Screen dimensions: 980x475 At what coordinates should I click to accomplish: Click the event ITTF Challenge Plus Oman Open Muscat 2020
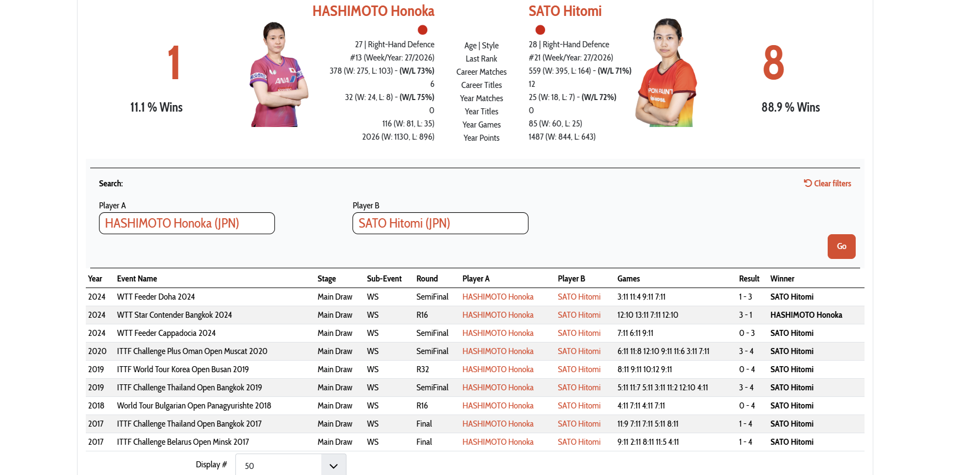tap(192, 351)
